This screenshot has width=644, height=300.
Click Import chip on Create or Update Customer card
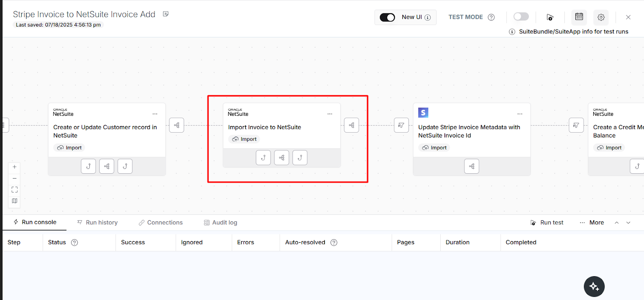69,148
